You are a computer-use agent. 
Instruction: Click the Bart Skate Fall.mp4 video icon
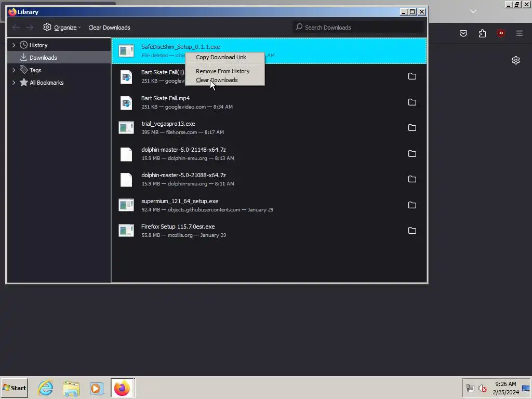(126, 103)
